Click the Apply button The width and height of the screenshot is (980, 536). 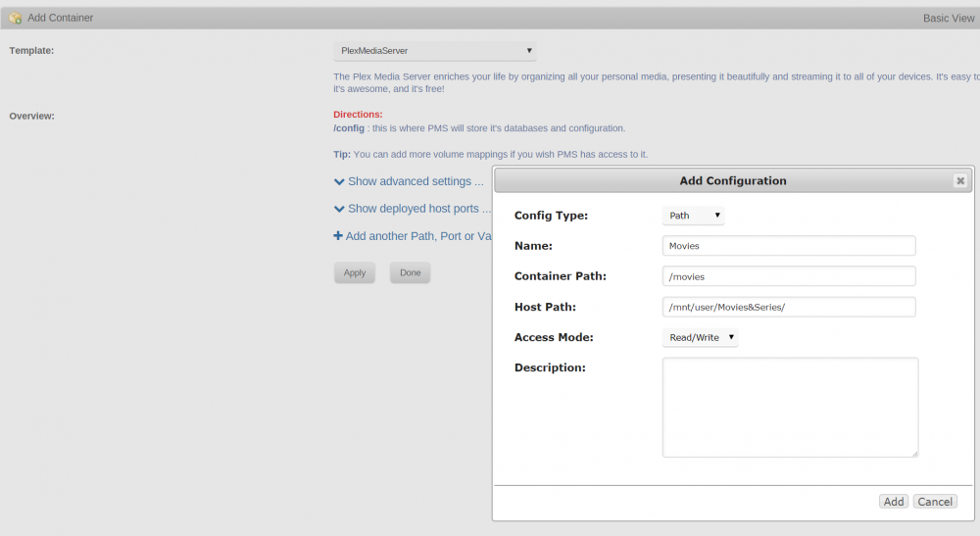pos(355,273)
